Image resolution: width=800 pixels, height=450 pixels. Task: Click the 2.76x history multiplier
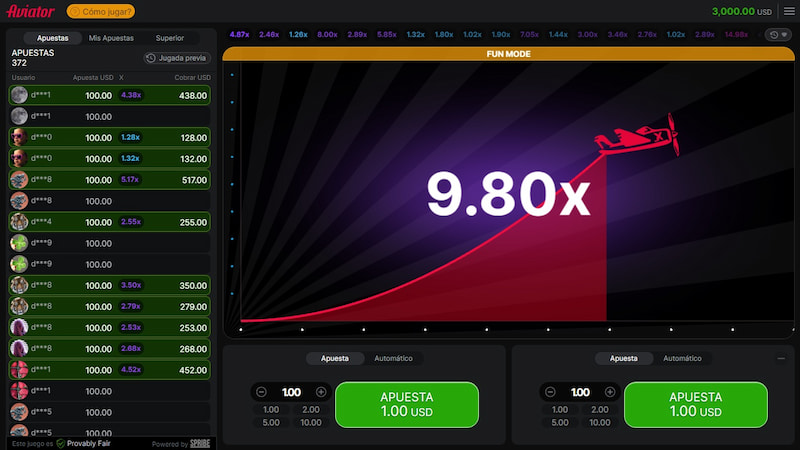pos(647,35)
